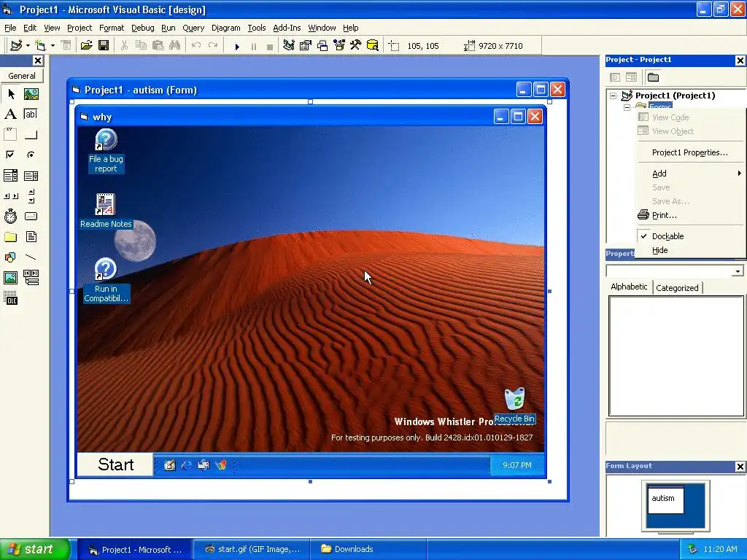Select the OLE container control
This screenshot has width=747, height=560.
[x=10, y=297]
